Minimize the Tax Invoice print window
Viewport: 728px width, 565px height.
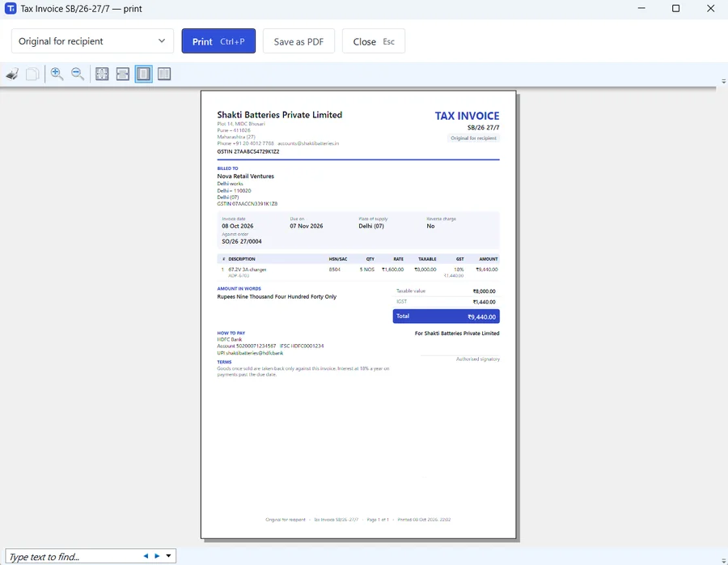(x=641, y=8)
